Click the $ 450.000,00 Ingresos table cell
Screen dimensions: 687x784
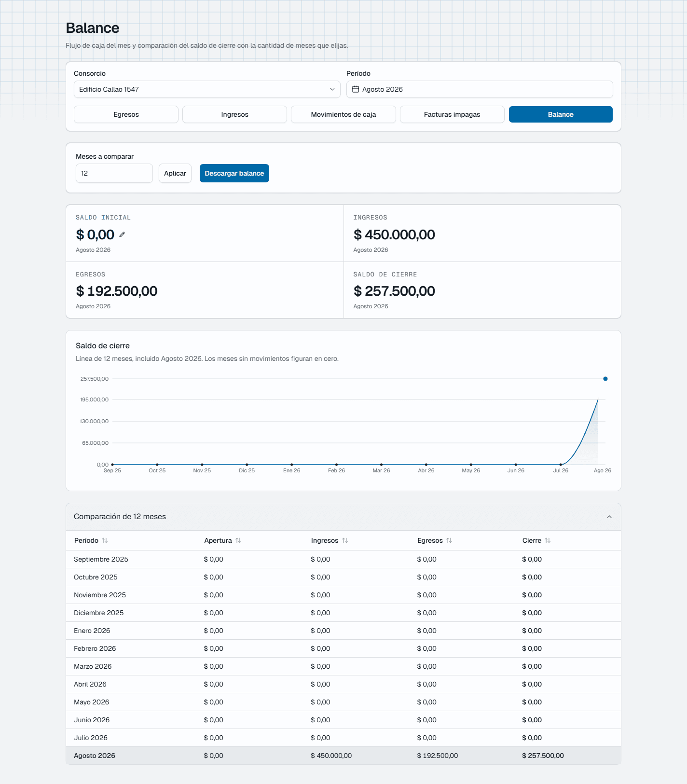(331, 756)
